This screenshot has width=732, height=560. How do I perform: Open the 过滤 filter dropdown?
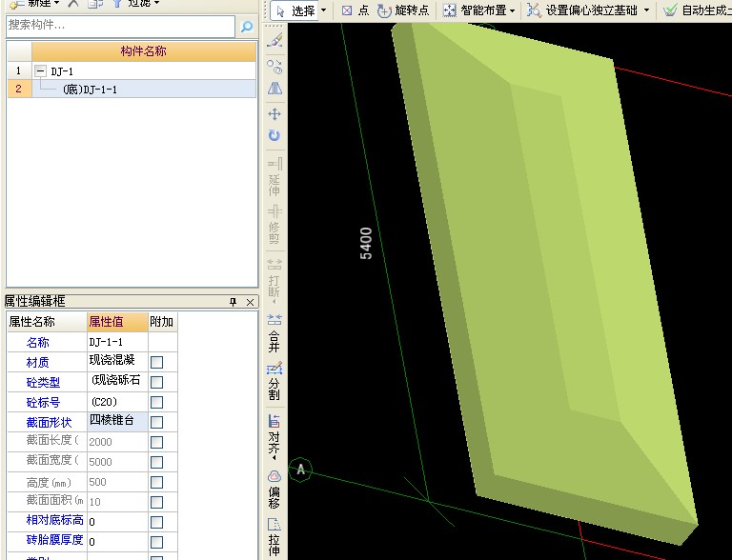[x=157, y=3]
